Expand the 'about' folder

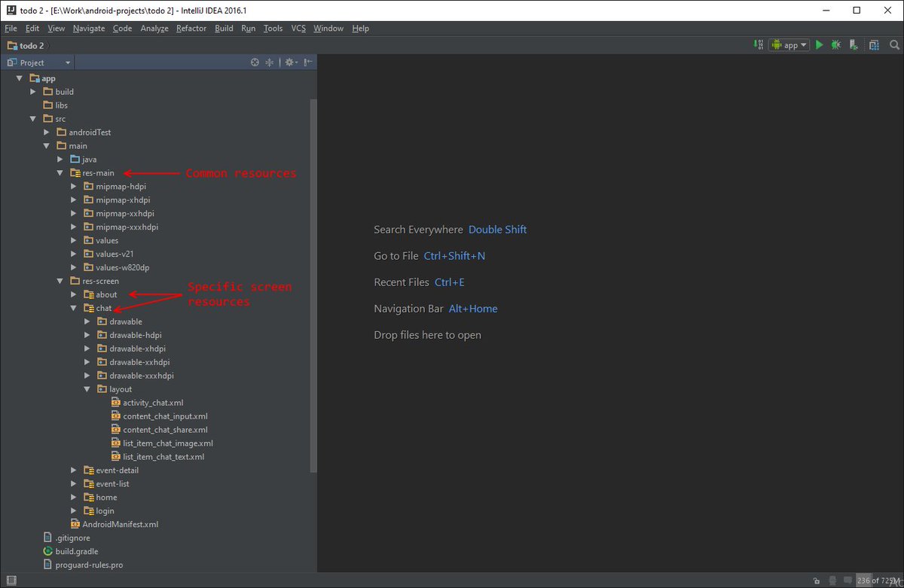[73, 295]
